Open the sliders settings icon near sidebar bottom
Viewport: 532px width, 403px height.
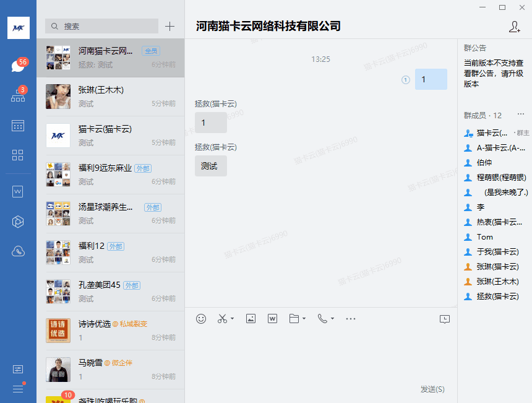click(18, 369)
